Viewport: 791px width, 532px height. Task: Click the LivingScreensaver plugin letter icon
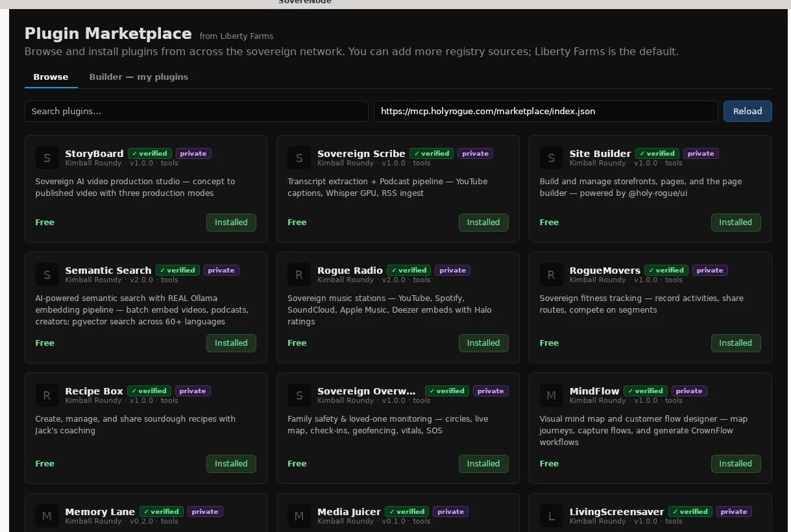[552, 516]
